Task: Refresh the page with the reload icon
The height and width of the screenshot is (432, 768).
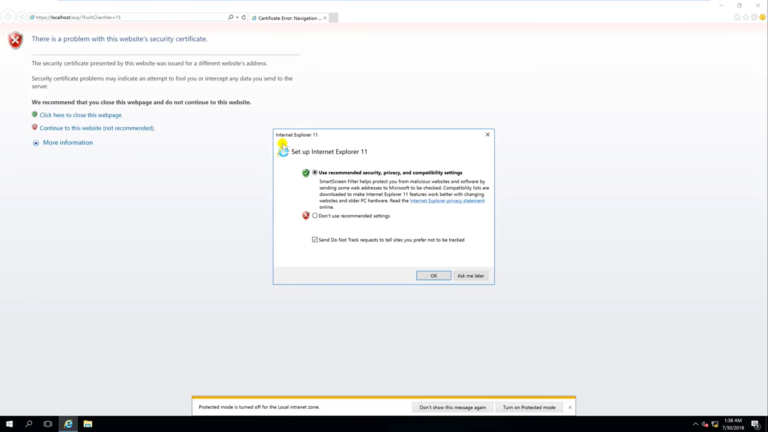Action: (244, 17)
